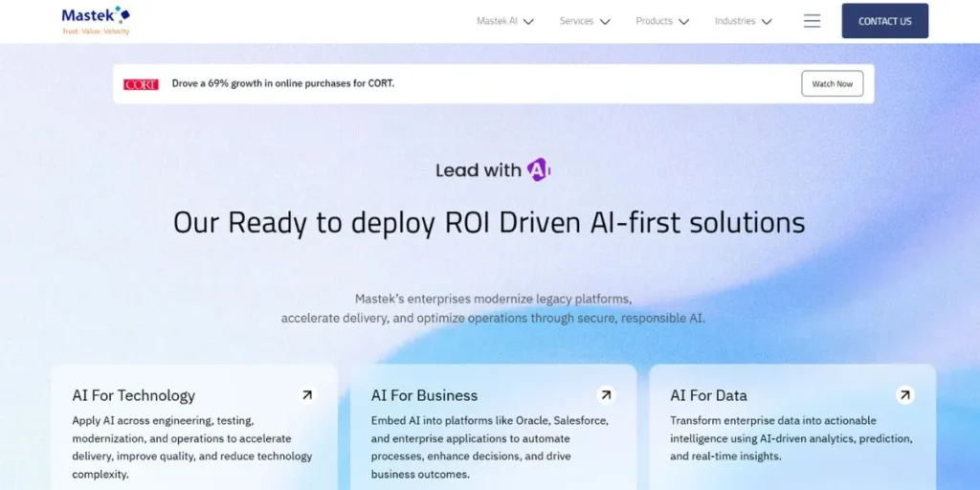Expand the chevron next to Services
980x490 pixels.
[605, 22]
